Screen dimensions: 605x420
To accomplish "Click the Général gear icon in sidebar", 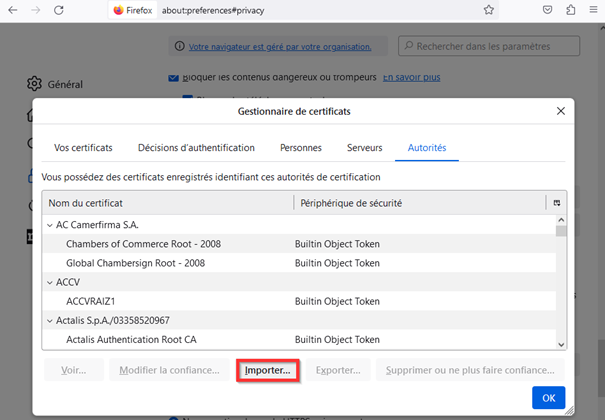I will [35, 84].
